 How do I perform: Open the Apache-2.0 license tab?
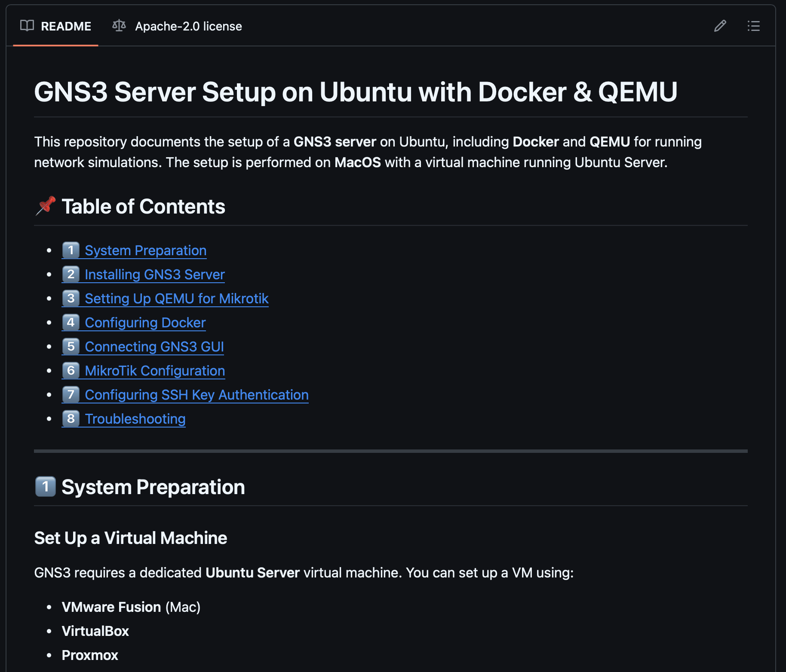coord(177,26)
